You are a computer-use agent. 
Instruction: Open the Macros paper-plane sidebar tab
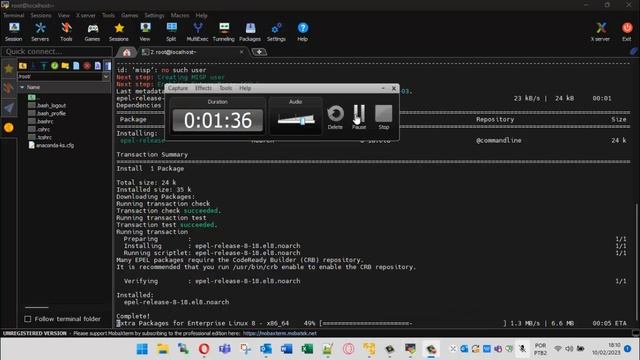9,108
